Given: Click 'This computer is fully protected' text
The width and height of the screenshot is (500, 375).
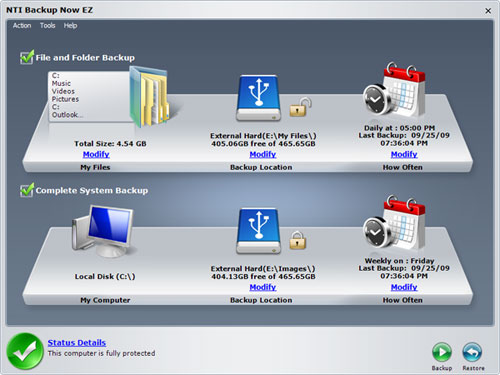Looking at the screenshot, I should coord(101,353).
